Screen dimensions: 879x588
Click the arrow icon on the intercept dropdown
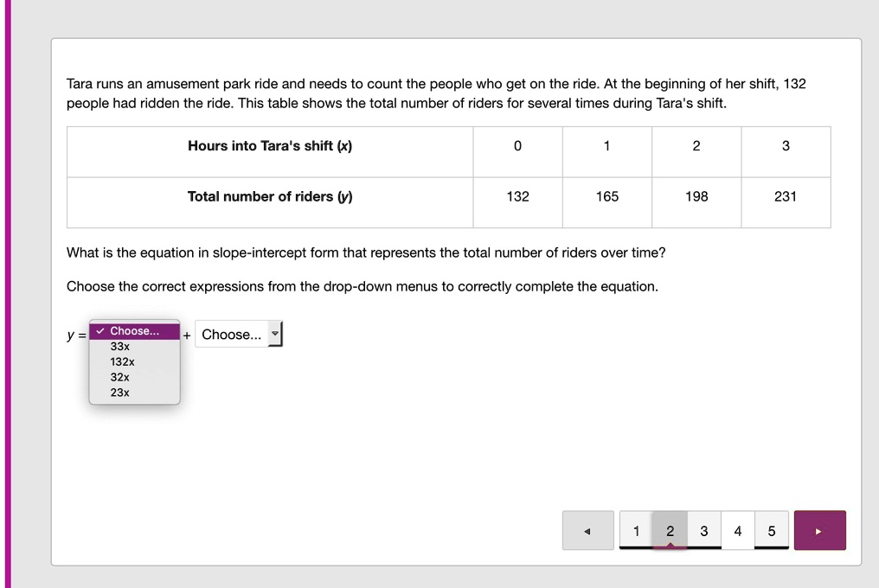(275, 334)
